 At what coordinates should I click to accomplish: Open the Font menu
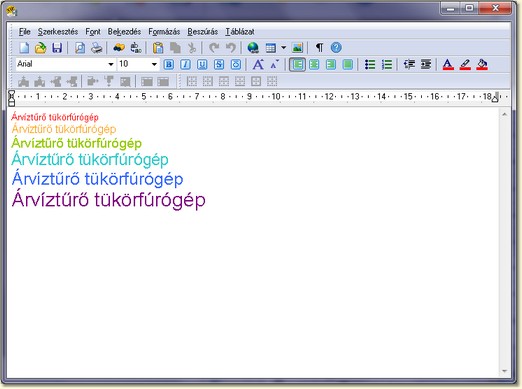pyautogui.click(x=93, y=32)
